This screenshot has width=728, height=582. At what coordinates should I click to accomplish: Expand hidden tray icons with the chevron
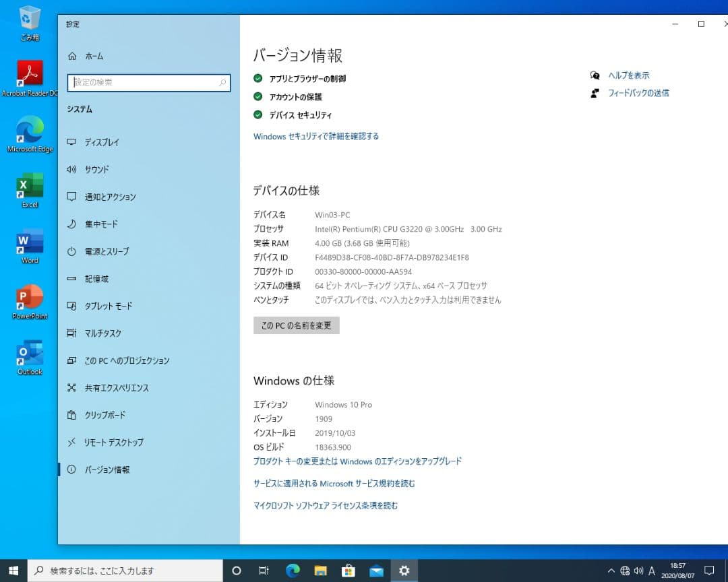(x=611, y=571)
